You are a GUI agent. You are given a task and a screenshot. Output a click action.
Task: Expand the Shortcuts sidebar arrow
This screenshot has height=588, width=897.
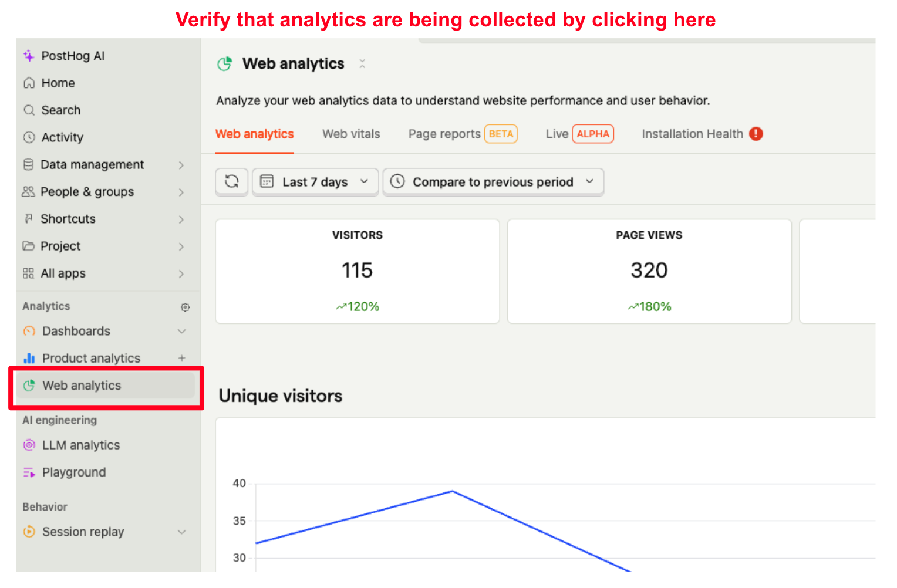(x=181, y=219)
